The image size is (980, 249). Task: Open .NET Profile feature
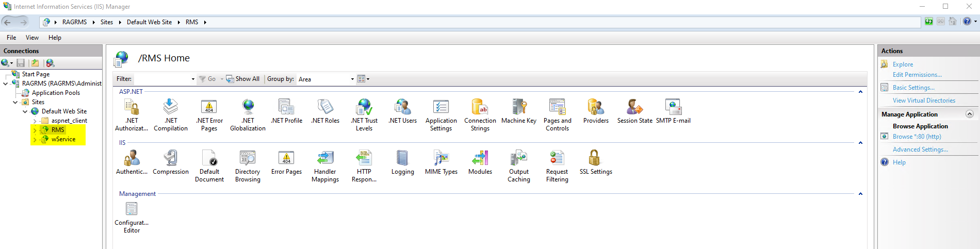[x=287, y=111]
